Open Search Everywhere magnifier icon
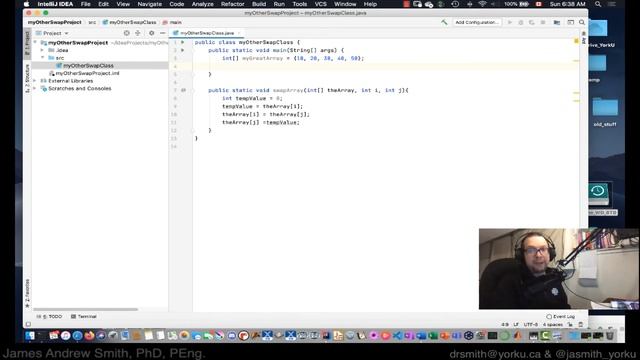 click(582, 22)
